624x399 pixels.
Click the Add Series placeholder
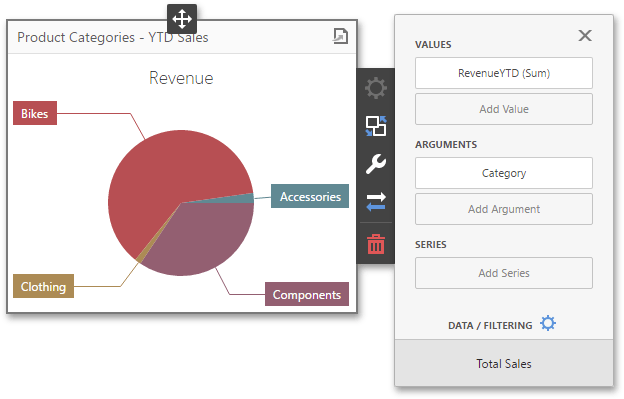pyautogui.click(x=504, y=273)
